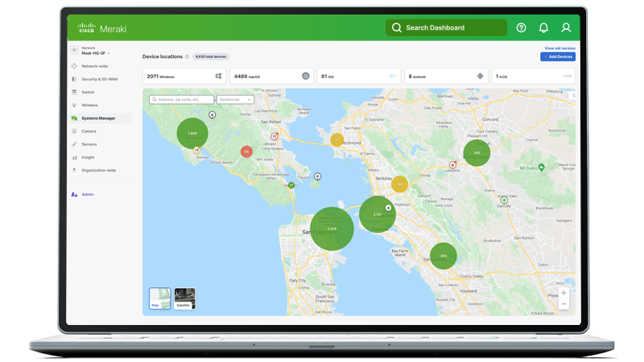Viewport: 644px width, 362px height.
Task: Click the network icon beside Nook-HQ-SF
Action: [x=74, y=50]
